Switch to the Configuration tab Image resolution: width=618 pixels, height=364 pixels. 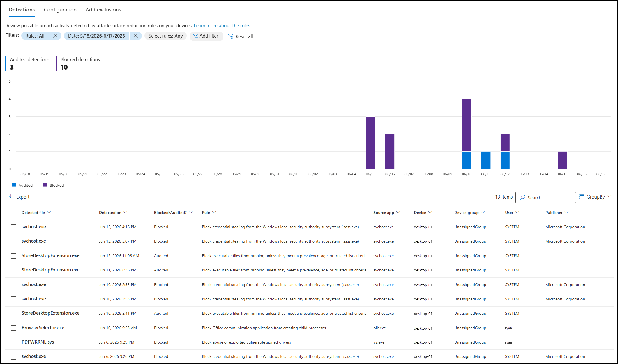[60, 10]
